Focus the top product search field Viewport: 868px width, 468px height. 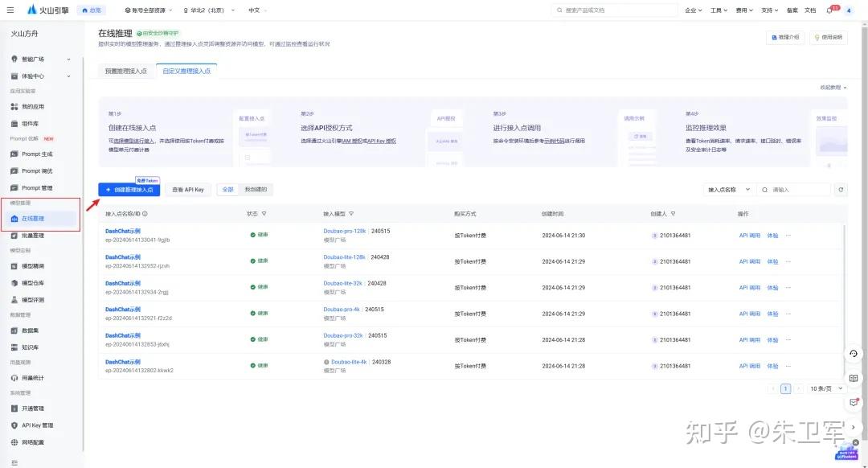pyautogui.click(x=615, y=10)
